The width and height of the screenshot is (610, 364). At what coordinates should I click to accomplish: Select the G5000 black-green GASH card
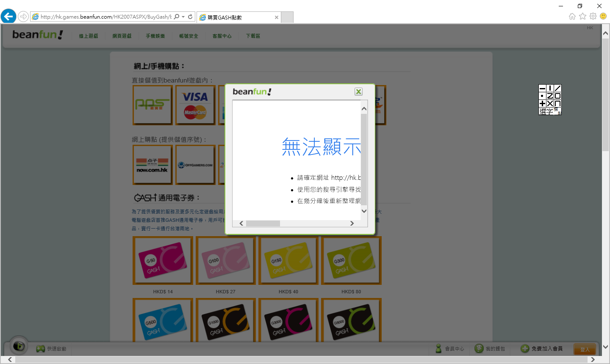tap(351, 320)
